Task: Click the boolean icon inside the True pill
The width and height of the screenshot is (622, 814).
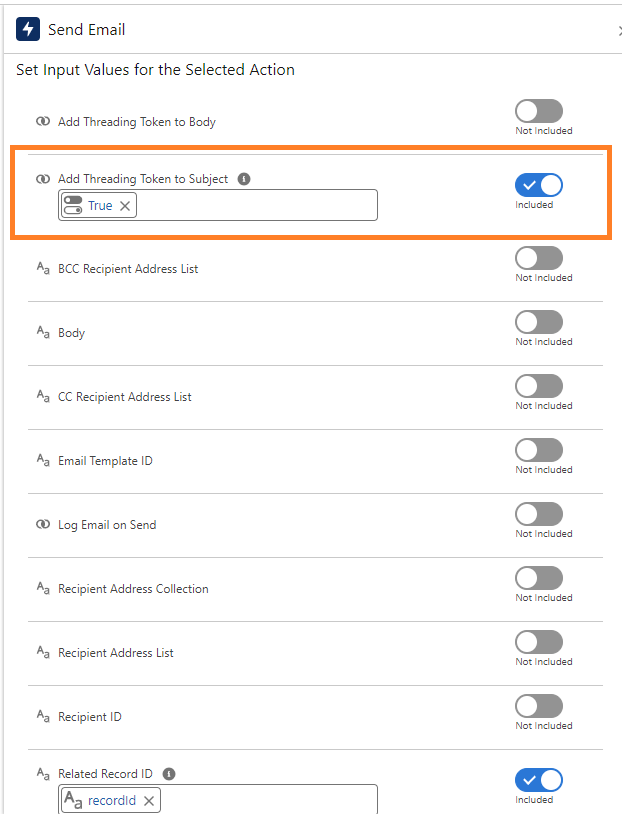Action: click(73, 205)
